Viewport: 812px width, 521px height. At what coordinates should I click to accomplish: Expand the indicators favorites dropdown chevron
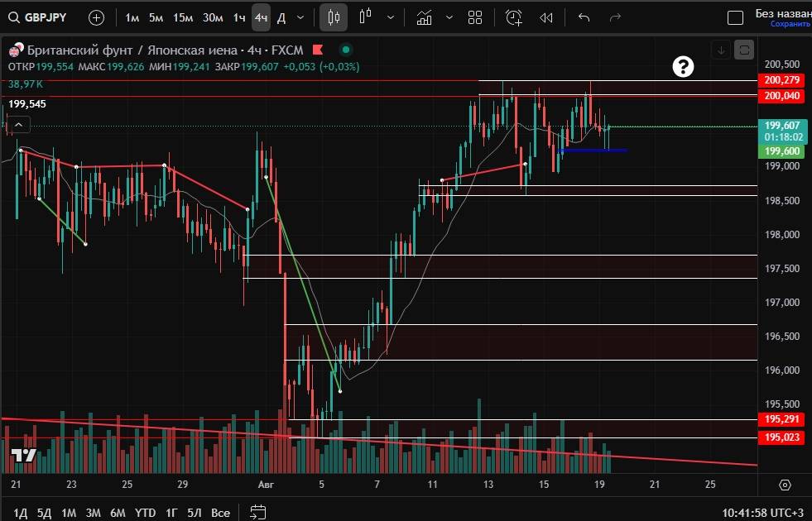click(x=449, y=17)
